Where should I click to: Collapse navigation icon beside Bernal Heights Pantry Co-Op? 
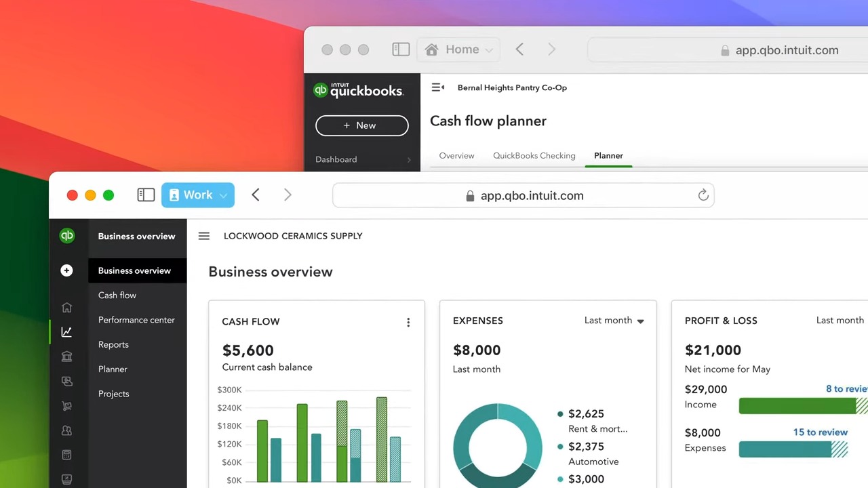click(x=438, y=87)
